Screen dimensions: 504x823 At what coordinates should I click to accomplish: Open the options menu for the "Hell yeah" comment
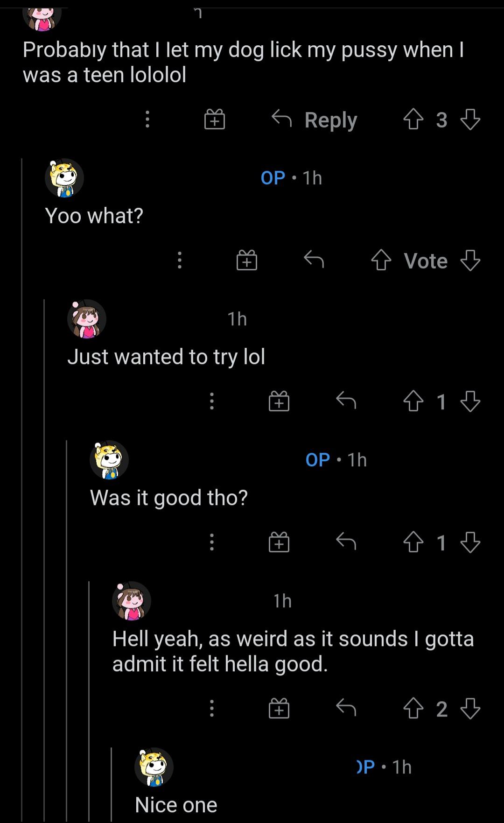point(211,709)
